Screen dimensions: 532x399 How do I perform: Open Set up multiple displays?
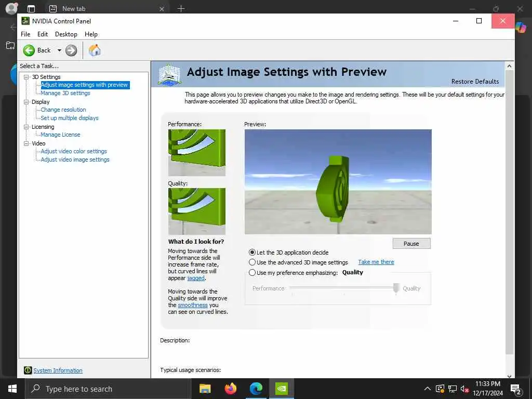click(x=70, y=118)
